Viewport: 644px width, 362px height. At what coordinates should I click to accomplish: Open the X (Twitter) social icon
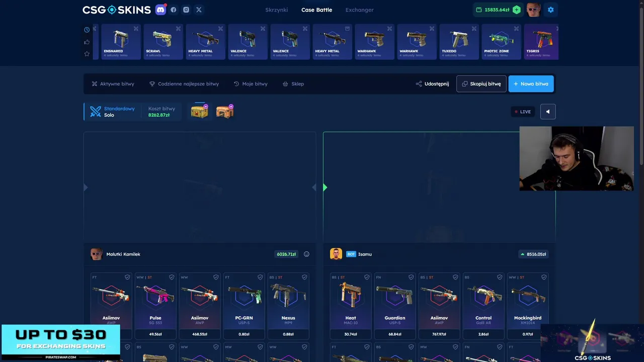coord(199,10)
